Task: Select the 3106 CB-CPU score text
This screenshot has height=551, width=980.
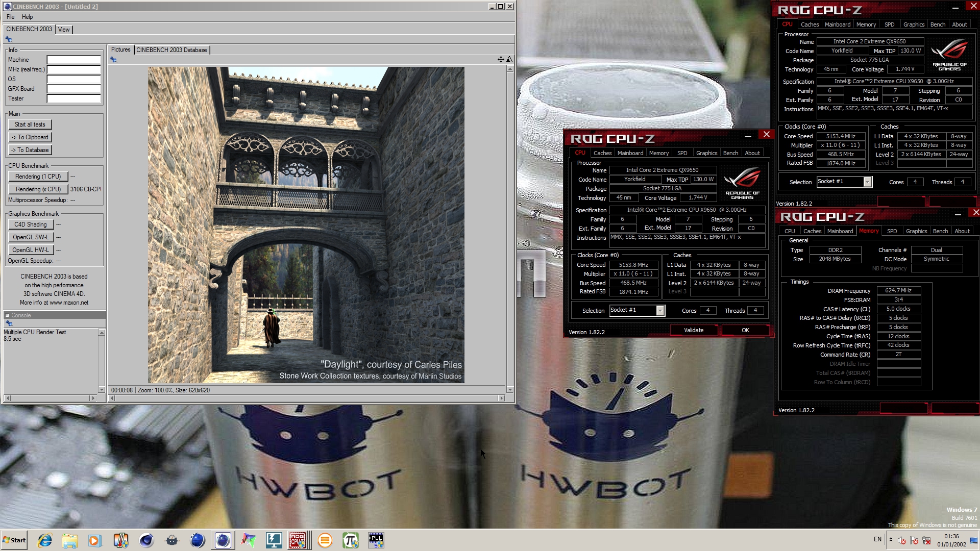Action: point(86,189)
